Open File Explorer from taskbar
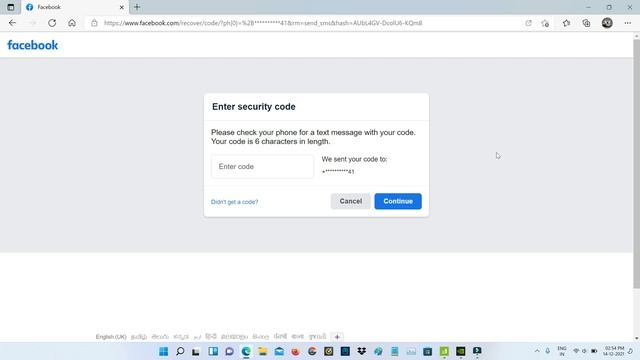Viewport: 640px width, 360px height. coord(262,351)
